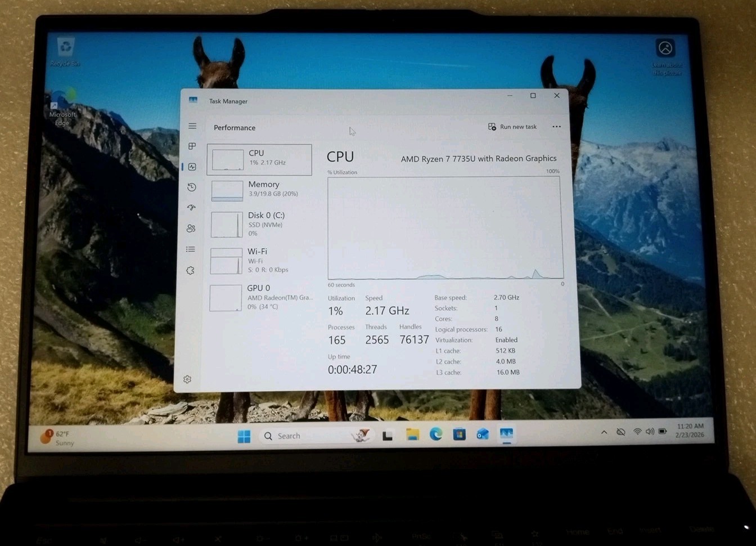The height and width of the screenshot is (546, 756).
Task: Open App history sidebar icon
Action: pyautogui.click(x=192, y=187)
